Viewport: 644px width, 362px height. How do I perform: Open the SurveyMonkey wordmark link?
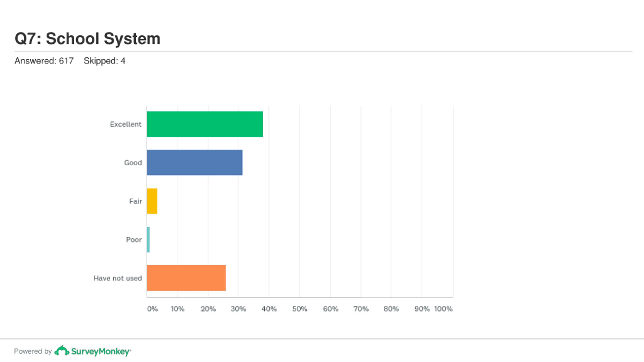[101, 351]
